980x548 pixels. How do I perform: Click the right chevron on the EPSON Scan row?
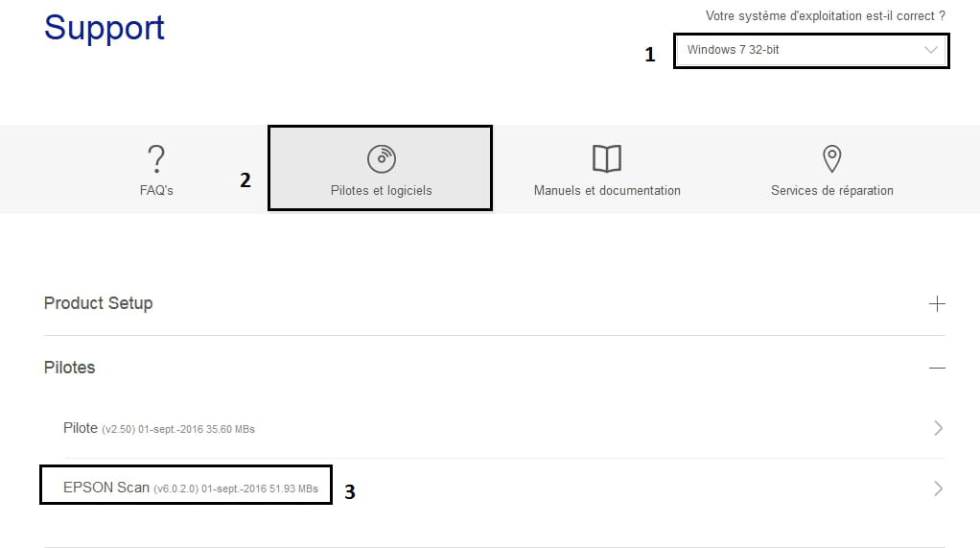tap(938, 488)
